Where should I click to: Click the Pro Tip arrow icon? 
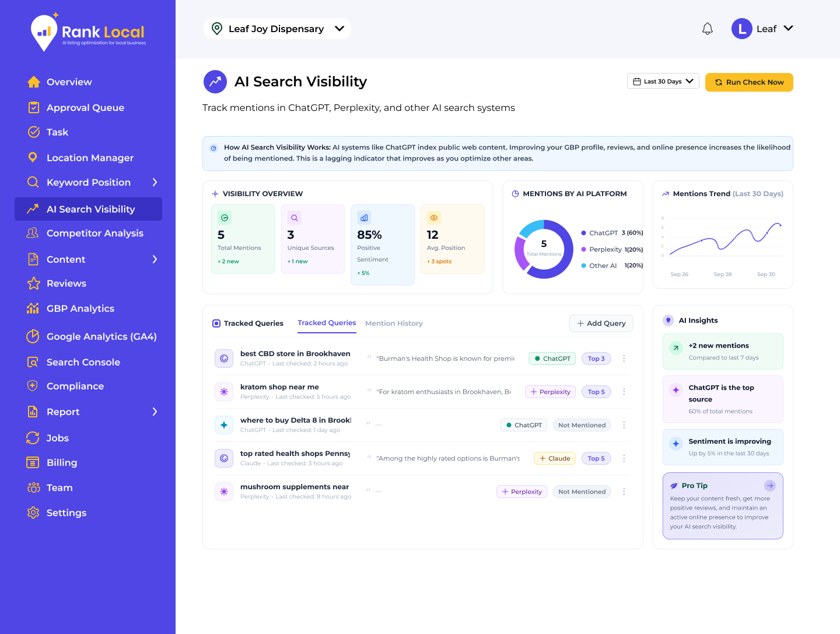(770, 486)
